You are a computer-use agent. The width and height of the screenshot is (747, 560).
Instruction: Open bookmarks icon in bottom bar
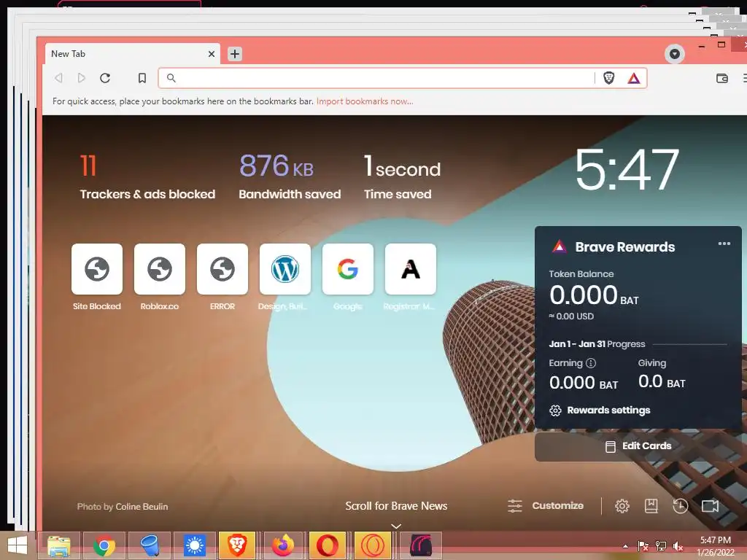pos(651,506)
